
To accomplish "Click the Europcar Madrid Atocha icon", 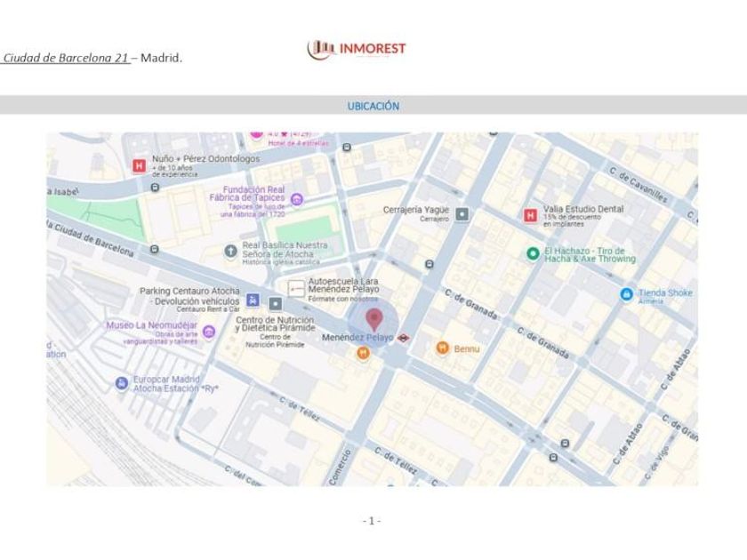I will pyautogui.click(x=122, y=383).
